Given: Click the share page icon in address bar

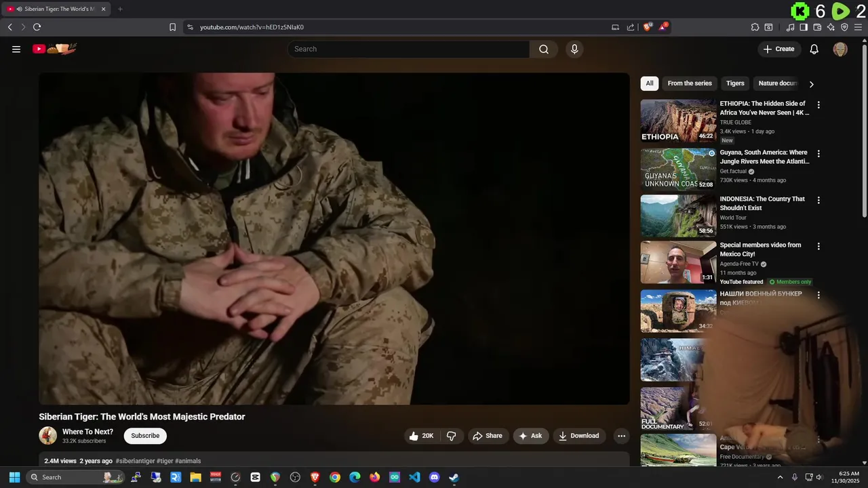Looking at the screenshot, I should coord(631,27).
